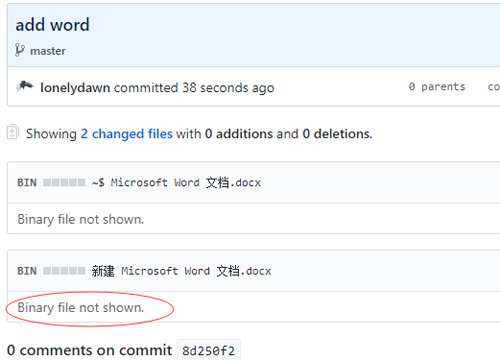Click the diff file icon beside Showing
The height and width of the screenshot is (360, 500).
[x=13, y=132]
